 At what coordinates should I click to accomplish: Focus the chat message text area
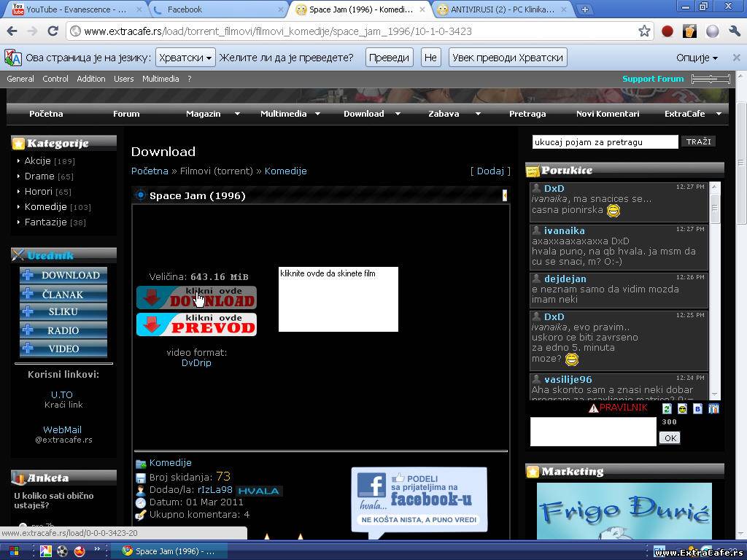593,432
